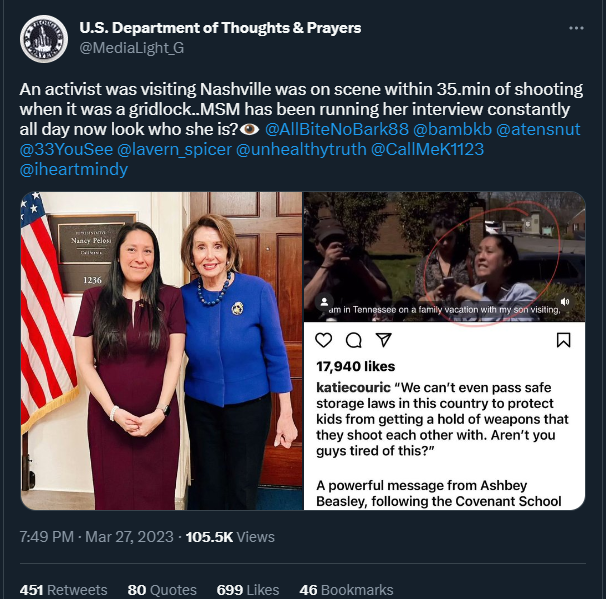The image size is (606, 599).
Task: Open the @lavern_spicer mention
Action: click(x=174, y=149)
